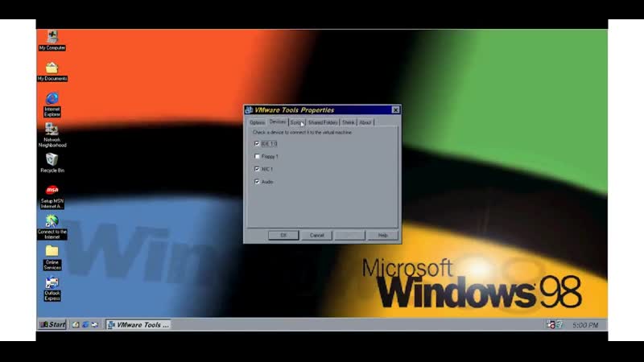Screen dimensions: 644x362
Task: Disable the Audio device checkbox
Action: 257,182
